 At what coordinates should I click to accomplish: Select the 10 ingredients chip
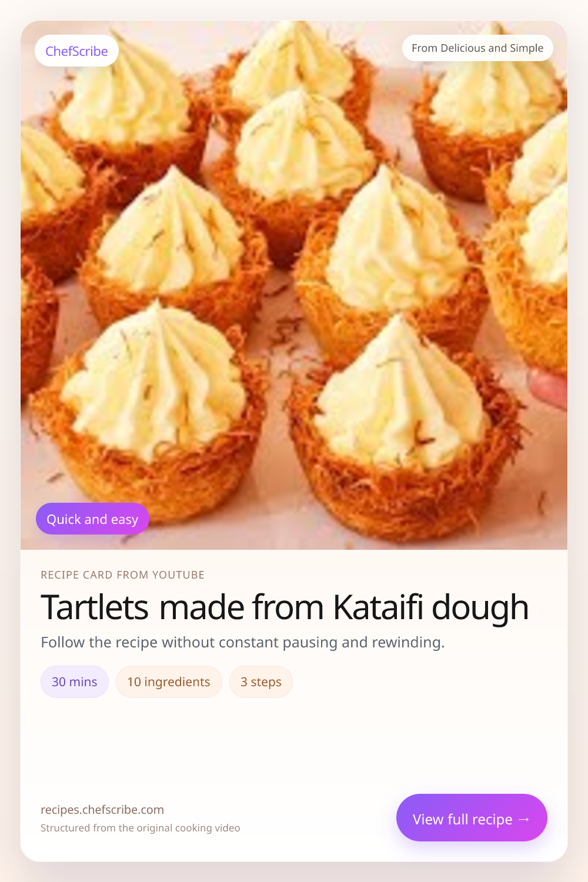pyautogui.click(x=169, y=681)
